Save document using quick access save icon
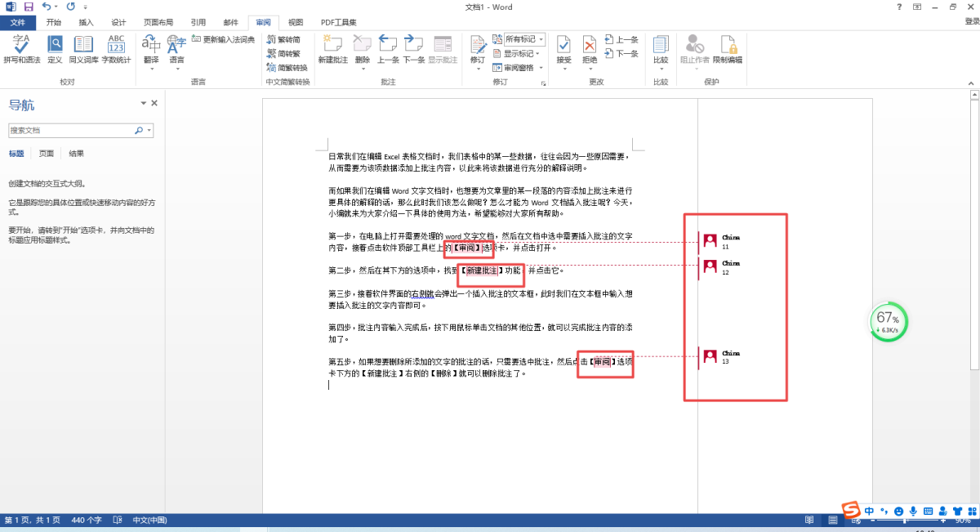The image size is (980, 532). (29, 7)
